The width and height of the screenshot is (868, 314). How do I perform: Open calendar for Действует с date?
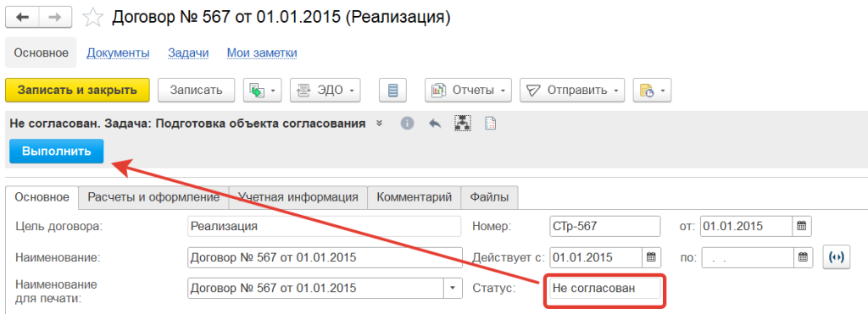[x=651, y=257]
